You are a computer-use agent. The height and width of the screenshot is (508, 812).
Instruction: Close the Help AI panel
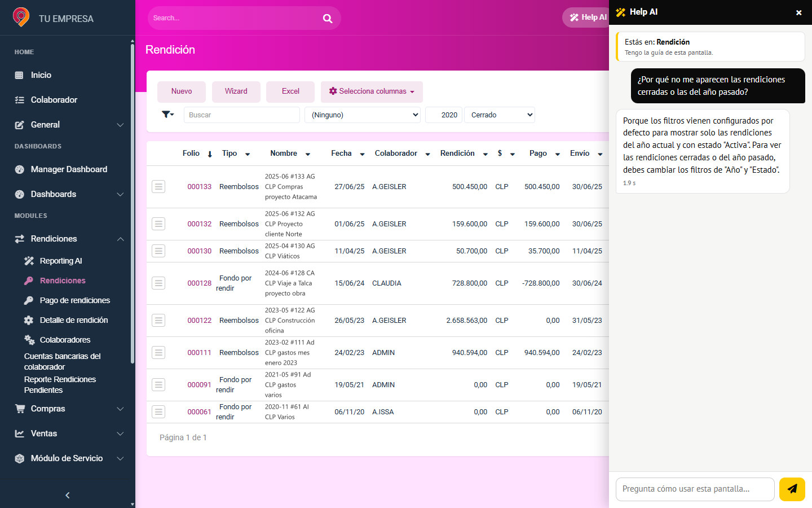coord(798,12)
